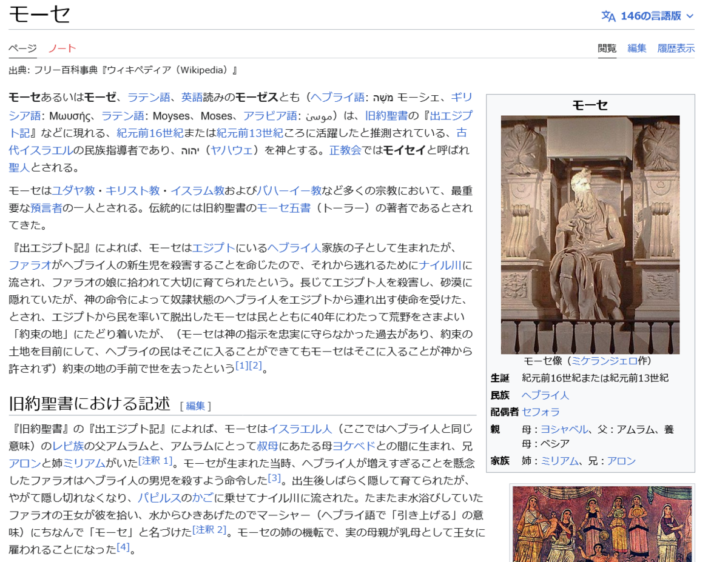The image size is (728, 562).
Task: Open the イスラエル人 link
Action: [x=300, y=429]
